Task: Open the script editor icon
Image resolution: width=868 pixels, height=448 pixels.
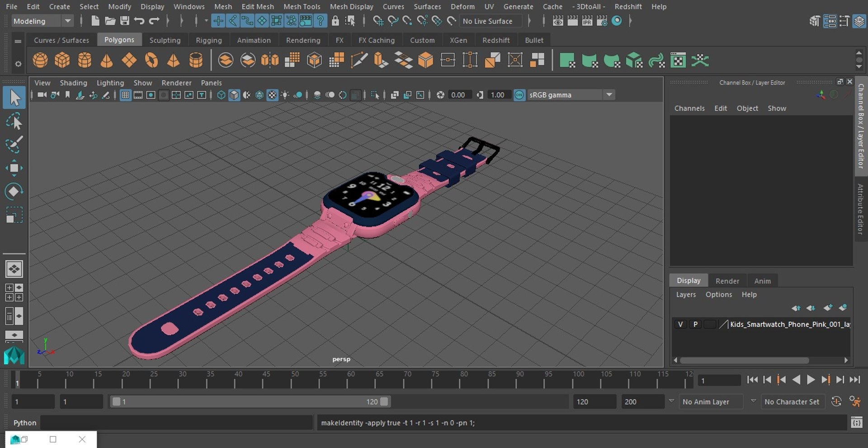Action: [x=856, y=423]
